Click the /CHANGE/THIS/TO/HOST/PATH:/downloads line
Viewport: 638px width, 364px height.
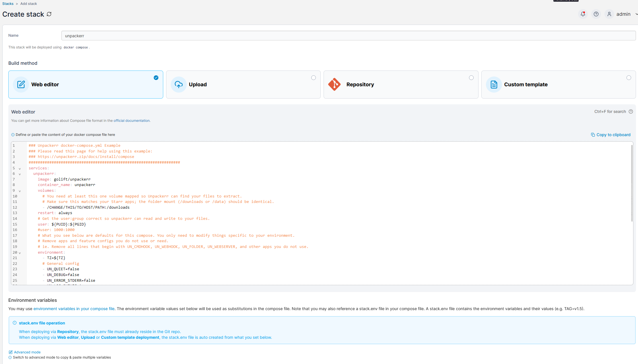pos(86,207)
